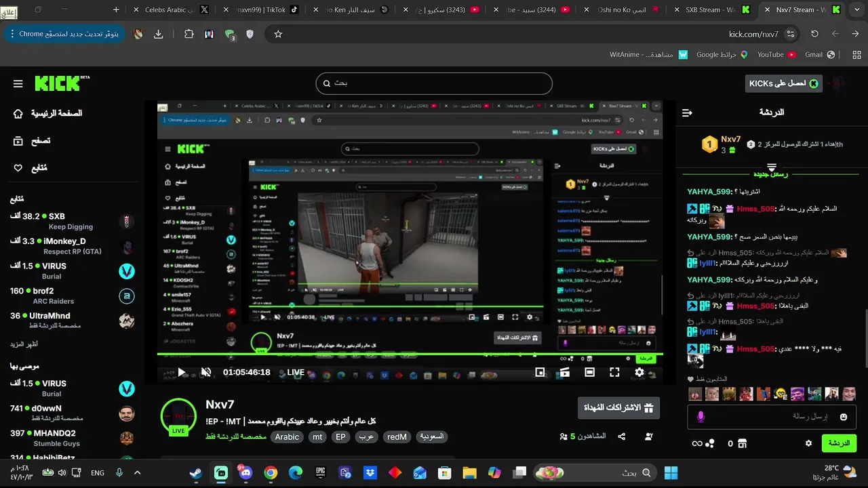868x488 pixels.
Task: Open the WitAnime bookmark
Action: tap(648, 55)
